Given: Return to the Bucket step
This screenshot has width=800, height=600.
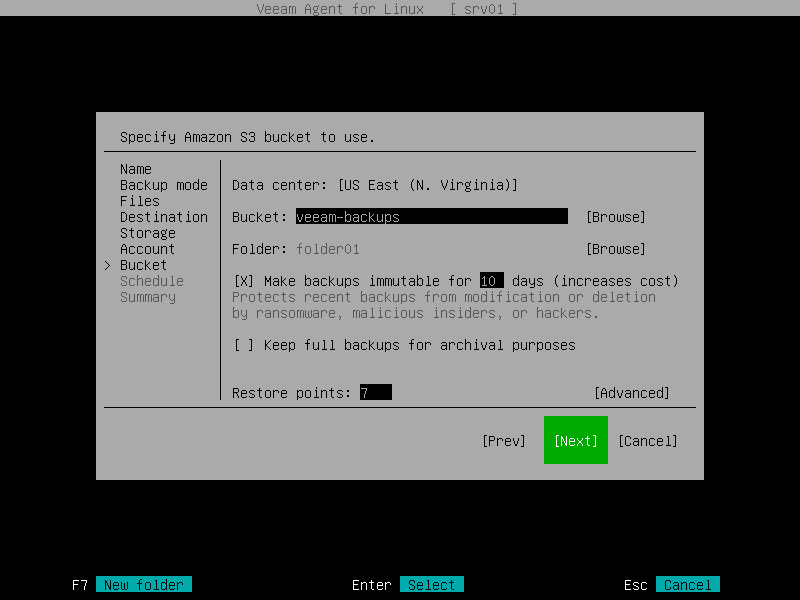Looking at the screenshot, I should point(143,265).
